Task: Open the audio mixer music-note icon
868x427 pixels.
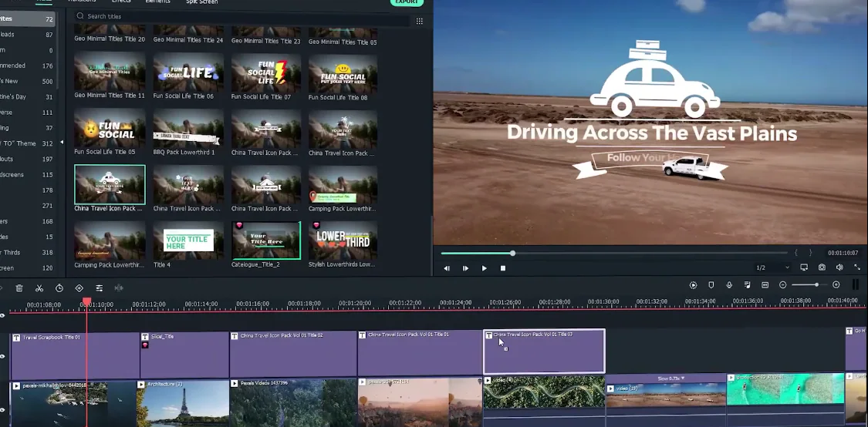Action: pos(748,285)
